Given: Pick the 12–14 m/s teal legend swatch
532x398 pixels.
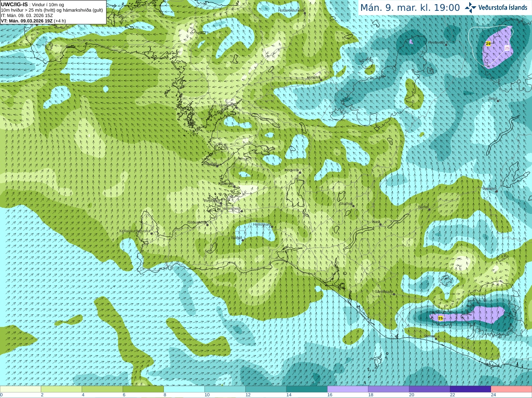Looking at the screenshot, I should click(x=266, y=389).
